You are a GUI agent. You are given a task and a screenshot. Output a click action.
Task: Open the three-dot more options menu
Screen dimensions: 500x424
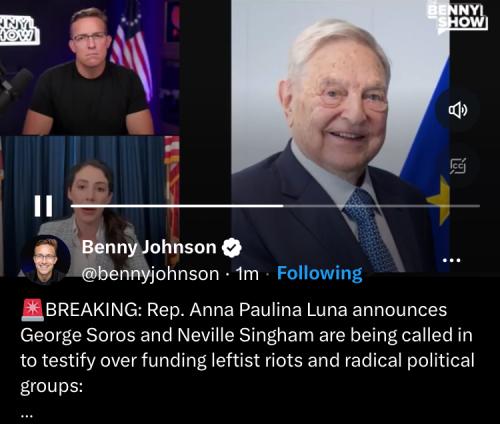[x=451, y=260]
